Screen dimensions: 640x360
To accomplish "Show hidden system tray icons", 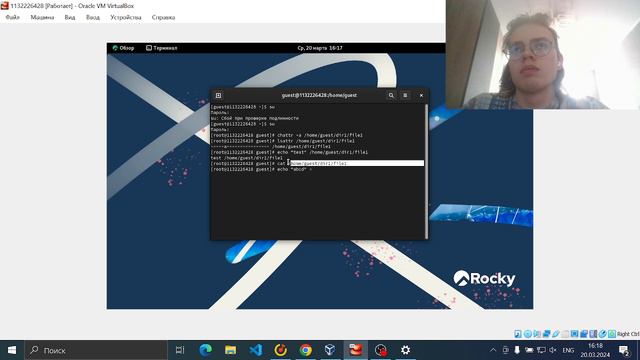I will point(493,350).
